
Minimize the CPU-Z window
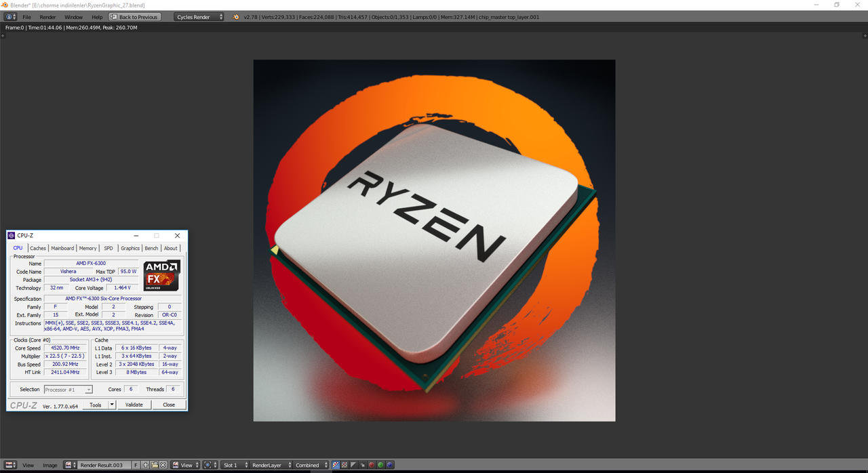pyautogui.click(x=136, y=236)
